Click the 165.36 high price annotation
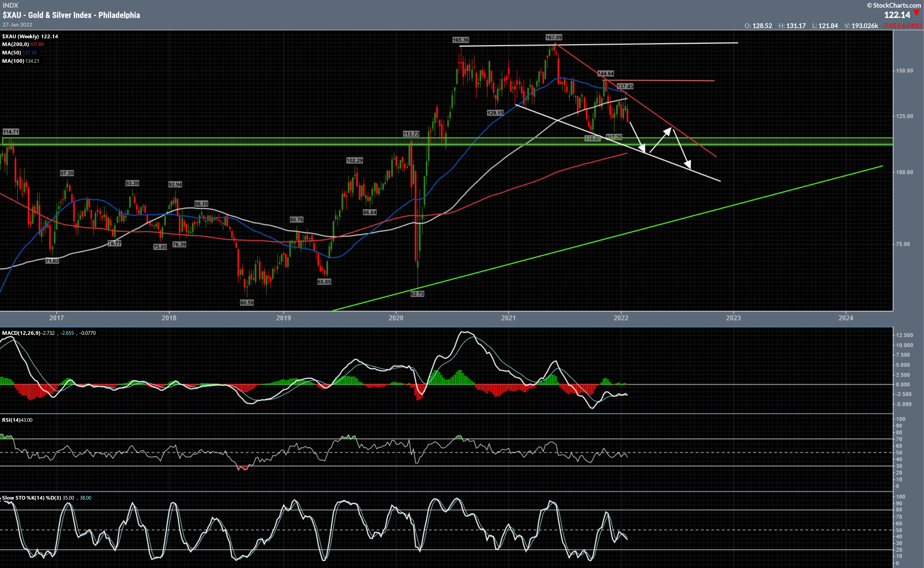Image resolution: width=924 pixels, height=568 pixels. 460,40
